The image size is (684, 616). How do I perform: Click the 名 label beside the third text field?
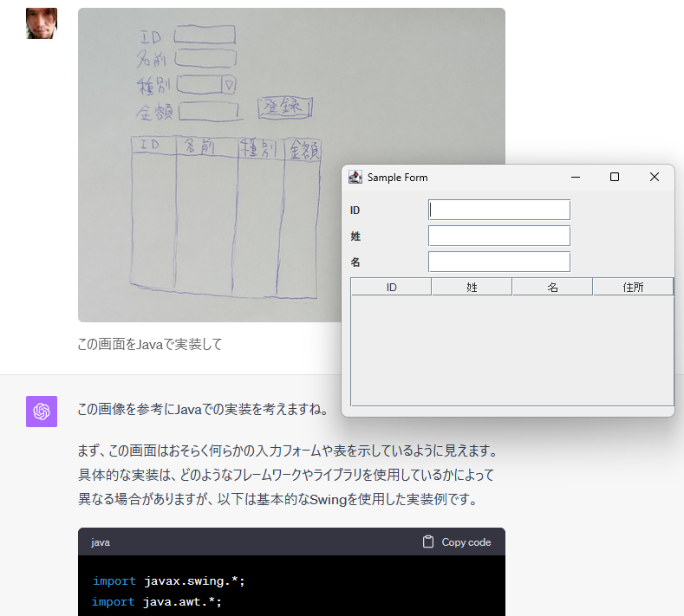(355, 262)
